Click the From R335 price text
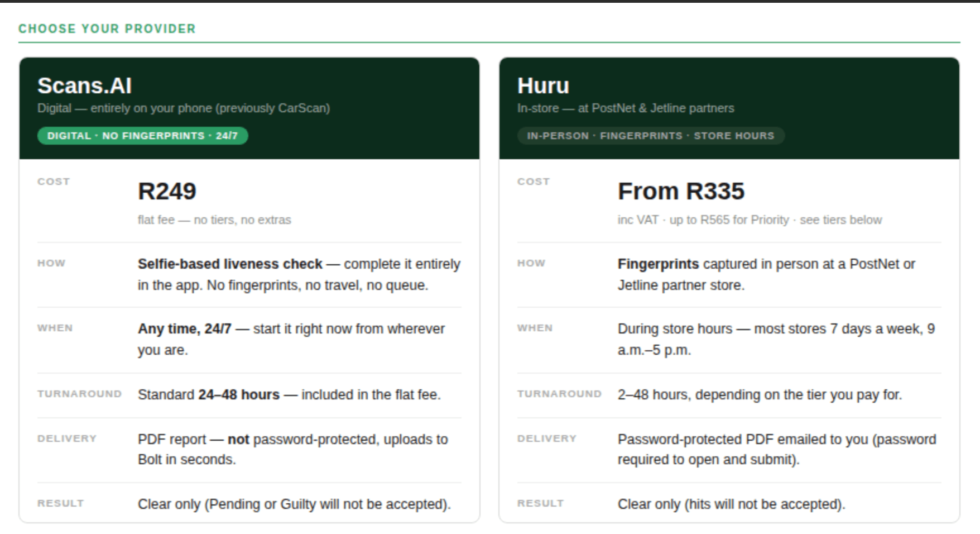Image resolution: width=980 pixels, height=534 pixels. 681,192
